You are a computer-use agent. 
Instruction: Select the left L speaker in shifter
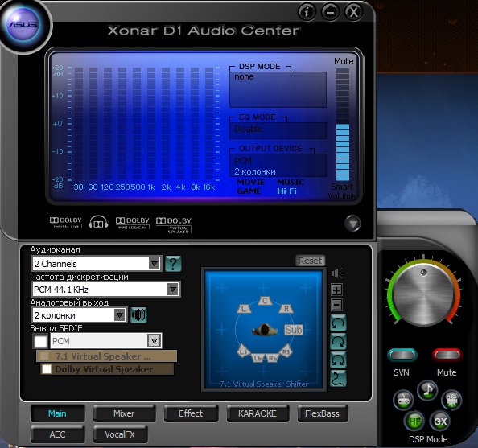pyautogui.click(x=244, y=309)
